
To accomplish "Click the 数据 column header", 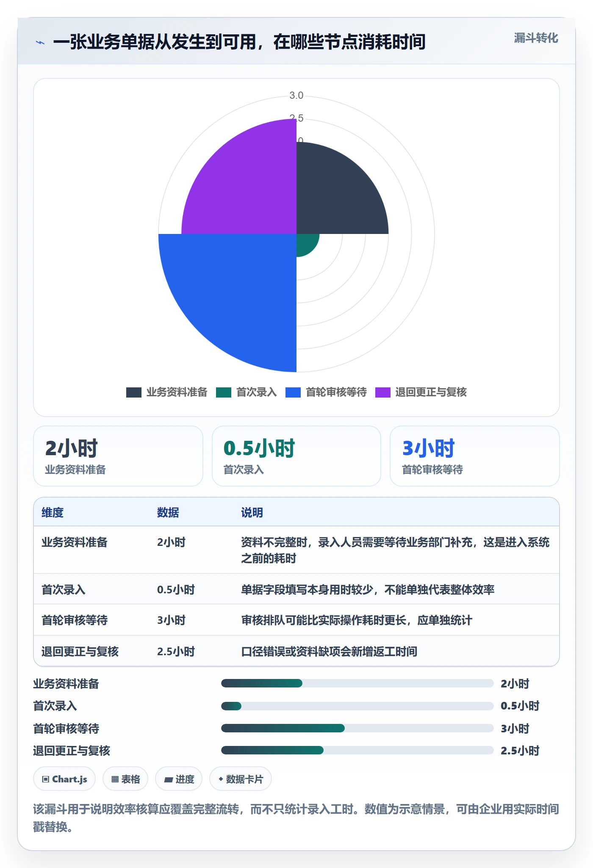I will 168,512.
